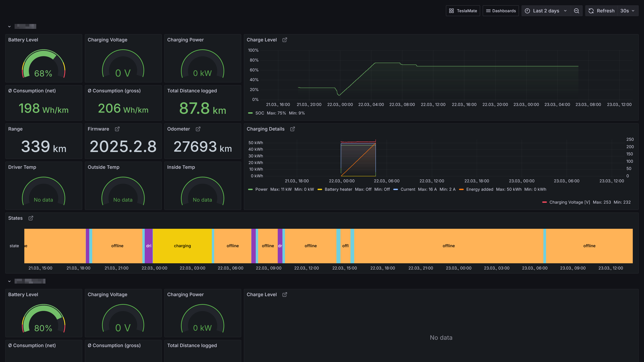
Task: Toggle SOC series in Charge Level legend
Action: [x=259, y=113]
